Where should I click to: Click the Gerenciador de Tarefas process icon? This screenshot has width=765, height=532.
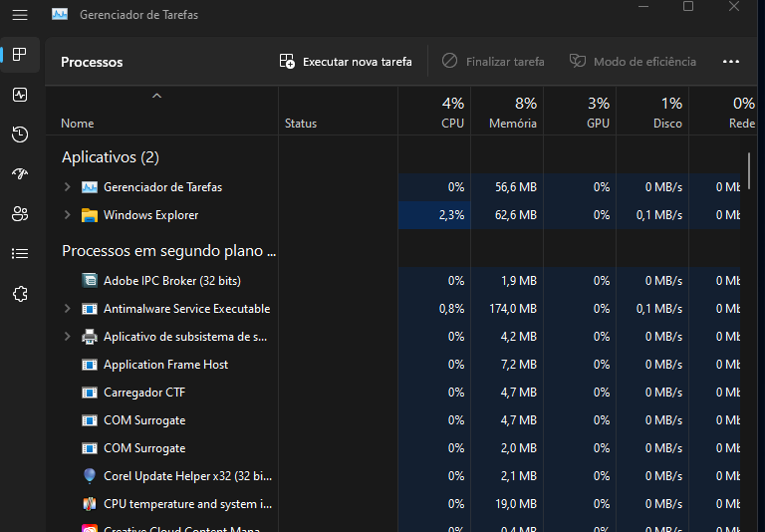90,187
